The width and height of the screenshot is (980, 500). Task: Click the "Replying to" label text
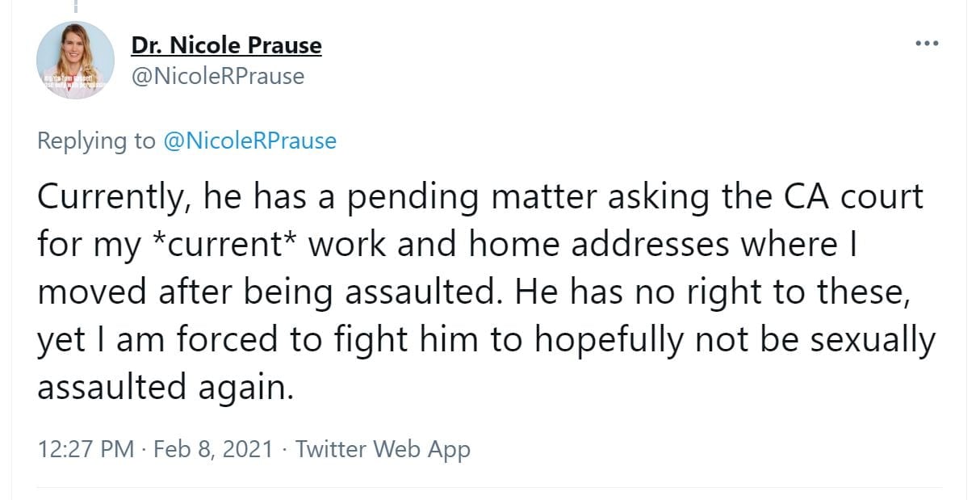click(x=96, y=141)
